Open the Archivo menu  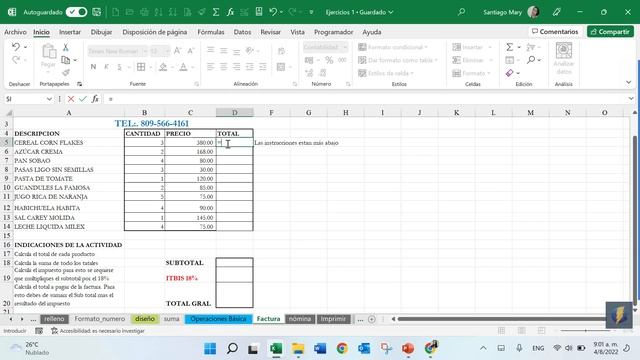tap(15, 32)
